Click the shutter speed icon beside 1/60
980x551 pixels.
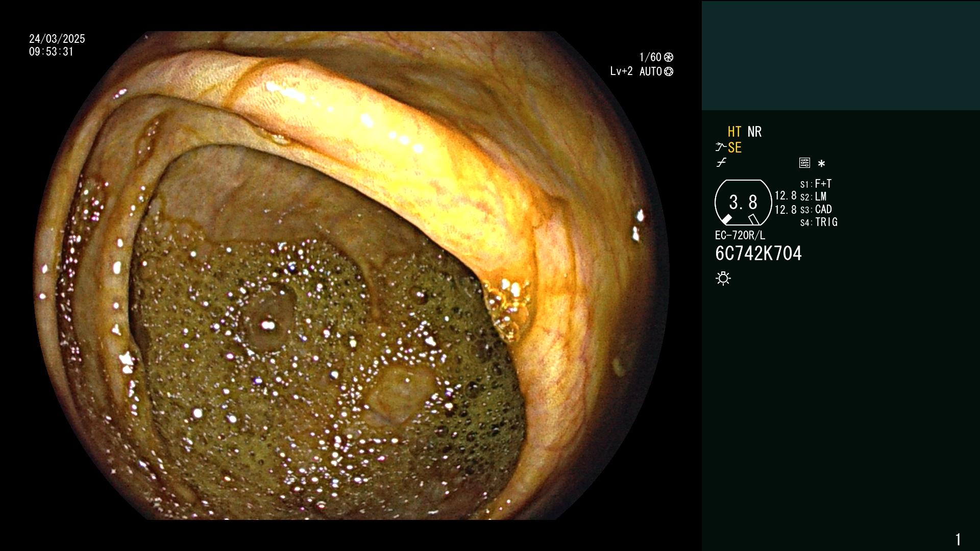click(x=669, y=57)
